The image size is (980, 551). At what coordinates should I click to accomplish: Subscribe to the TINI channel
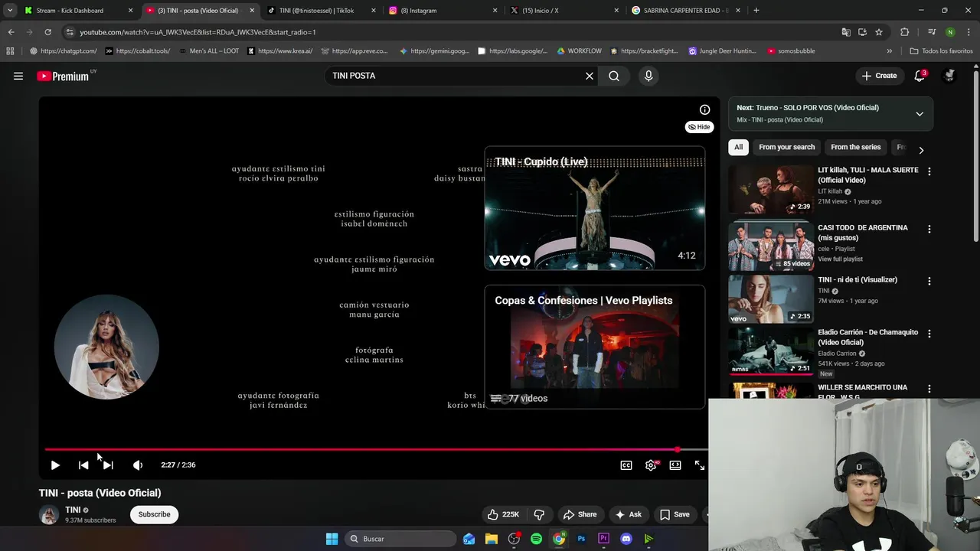coord(154,514)
